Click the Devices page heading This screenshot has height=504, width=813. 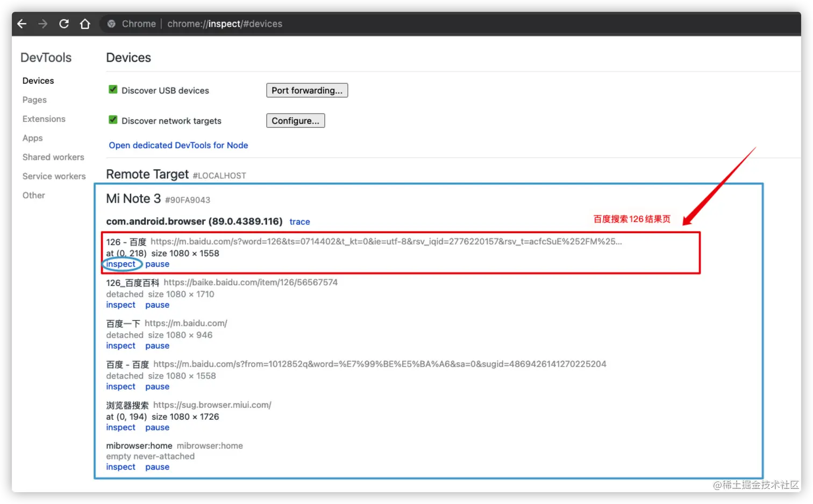click(129, 57)
